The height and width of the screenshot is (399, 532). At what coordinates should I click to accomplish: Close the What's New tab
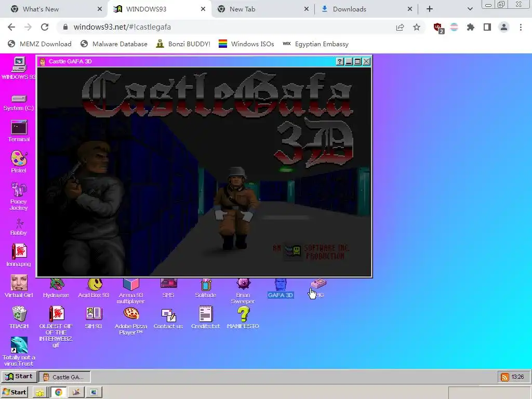pyautogui.click(x=100, y=9)
